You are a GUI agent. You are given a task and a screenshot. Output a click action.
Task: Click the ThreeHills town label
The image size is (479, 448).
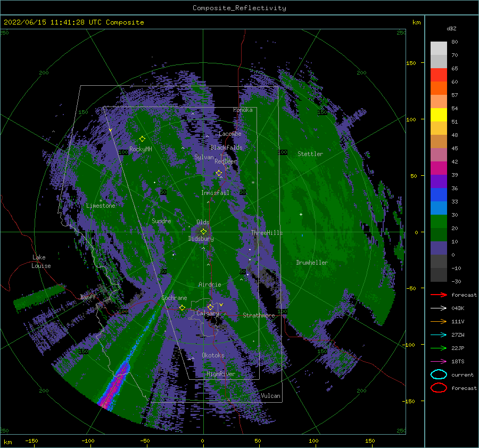[267, 233]
